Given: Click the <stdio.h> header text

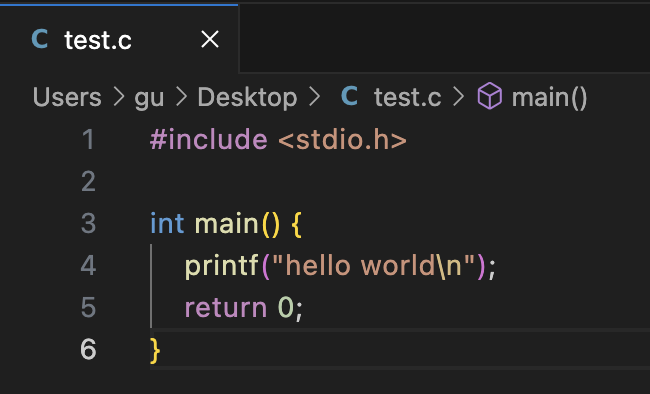Looking at the screenshot, I should [x=342, y=139].
